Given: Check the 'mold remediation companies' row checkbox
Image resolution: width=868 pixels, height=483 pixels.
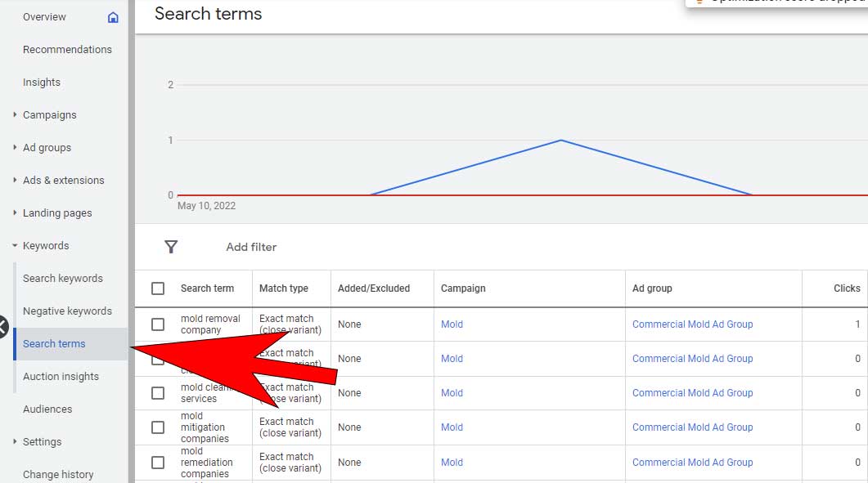Looking at the screenshot, I should 158,463.
